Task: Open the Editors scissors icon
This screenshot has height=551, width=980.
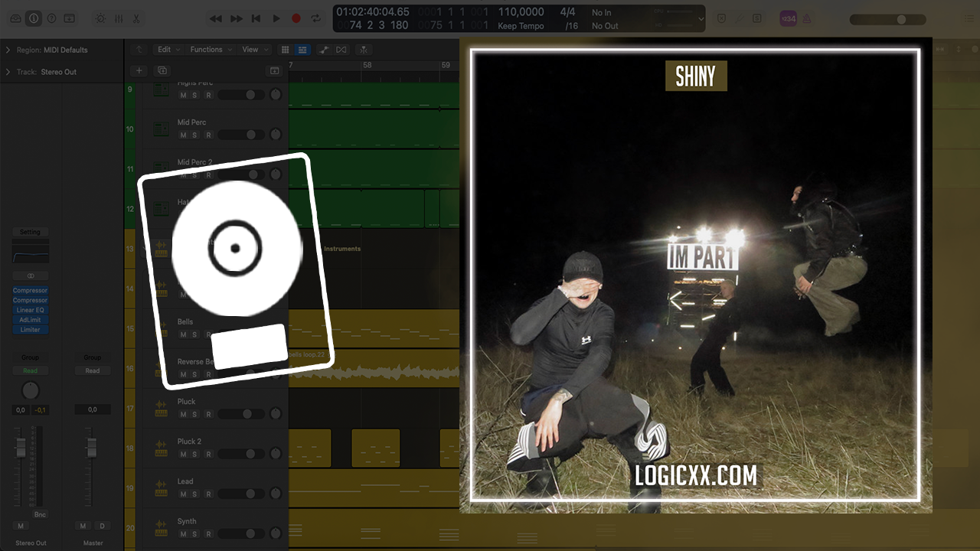Action: [136, 18]
